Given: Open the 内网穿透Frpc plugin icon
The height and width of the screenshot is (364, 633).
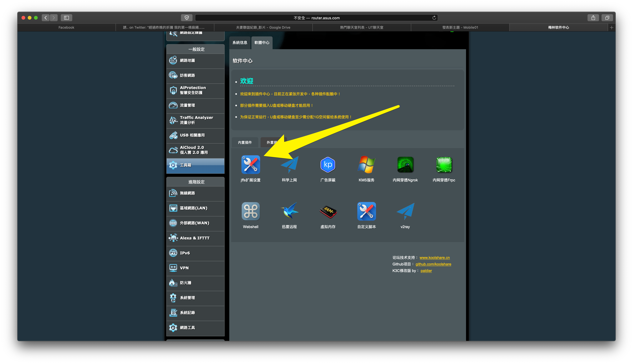Looking at the screenshot, I should coord(444,165).
